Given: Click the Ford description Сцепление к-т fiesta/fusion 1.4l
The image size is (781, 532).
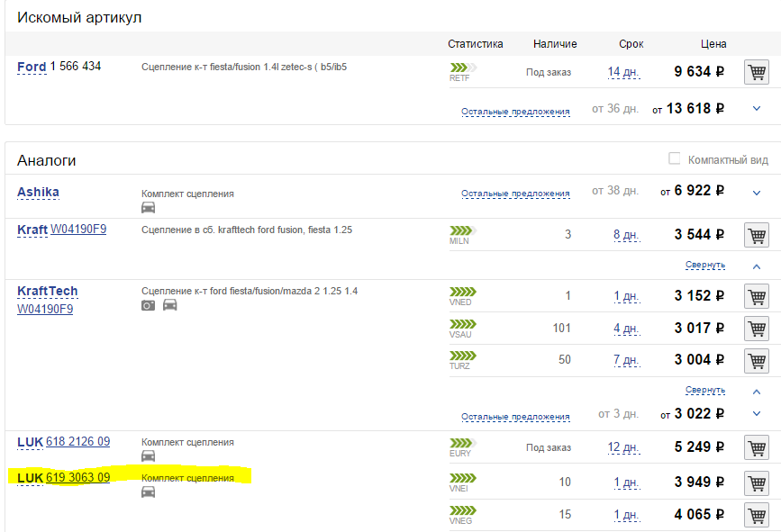Looking at the screenshot, I should coord(244,67).
